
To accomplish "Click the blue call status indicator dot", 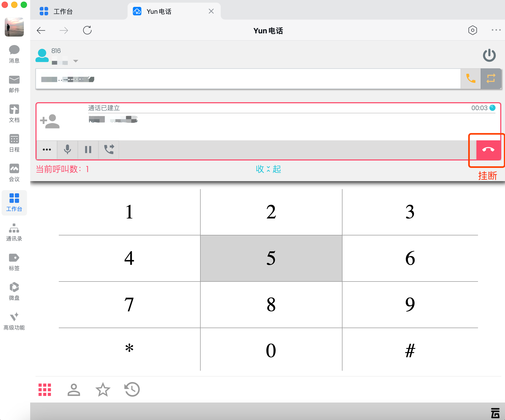I will click(492, 108).
